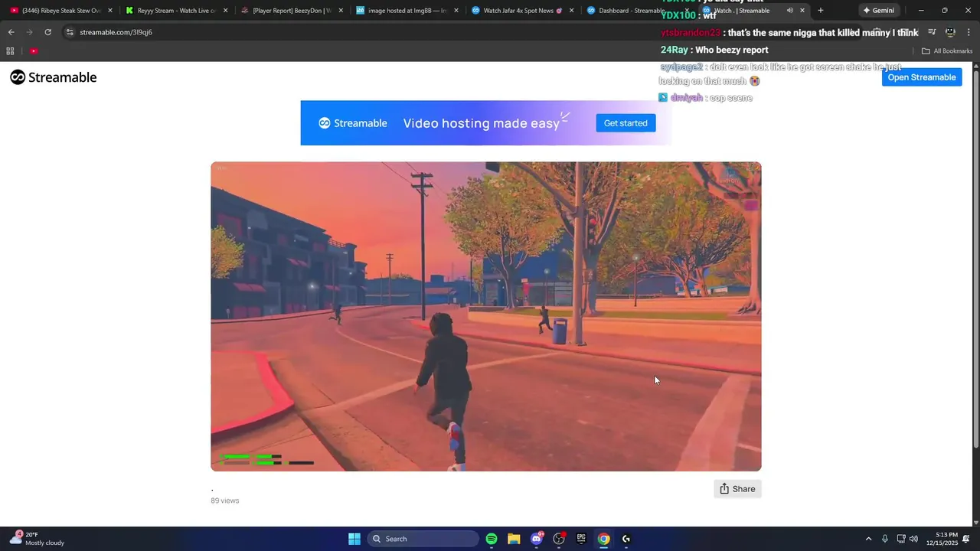Screen dimensions: 980x551
Task: Mute the audio icon on Watch | Streamable tab
Action: pyautogui.click(x=789, y=11)
